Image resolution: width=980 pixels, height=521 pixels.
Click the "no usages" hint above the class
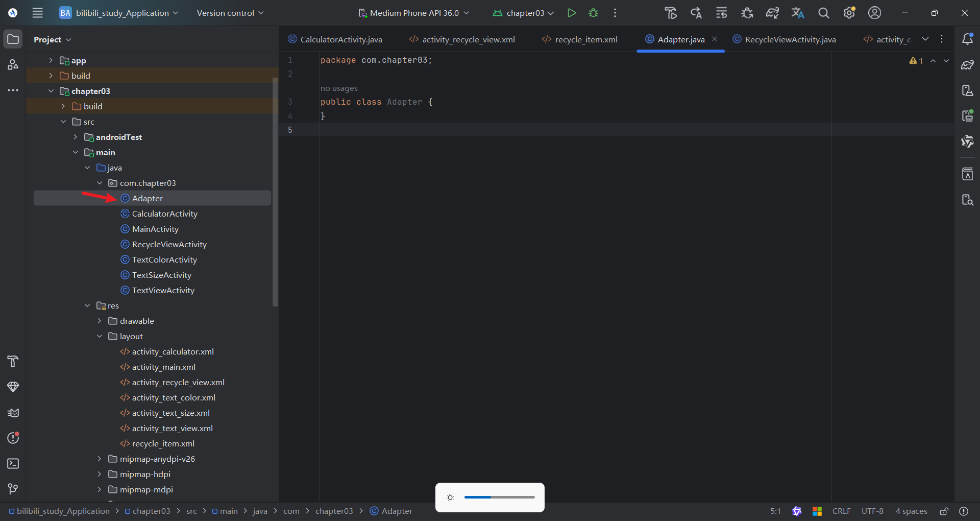(339, 88)
